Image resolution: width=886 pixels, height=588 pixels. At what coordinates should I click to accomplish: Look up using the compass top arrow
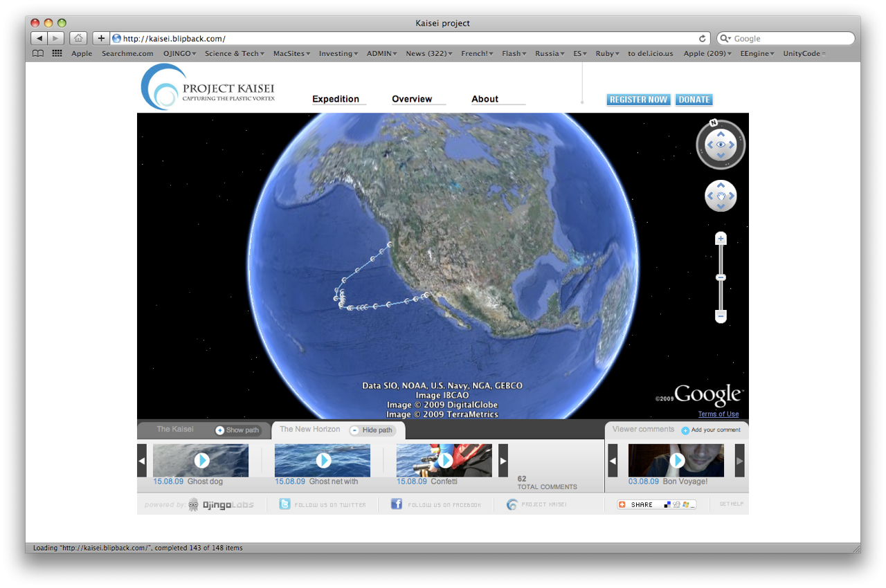721,134
